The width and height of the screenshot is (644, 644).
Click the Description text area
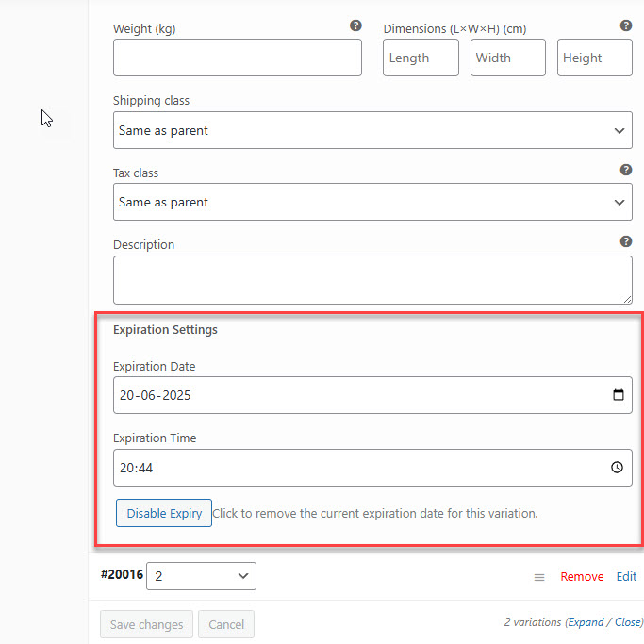pos(372,280)
